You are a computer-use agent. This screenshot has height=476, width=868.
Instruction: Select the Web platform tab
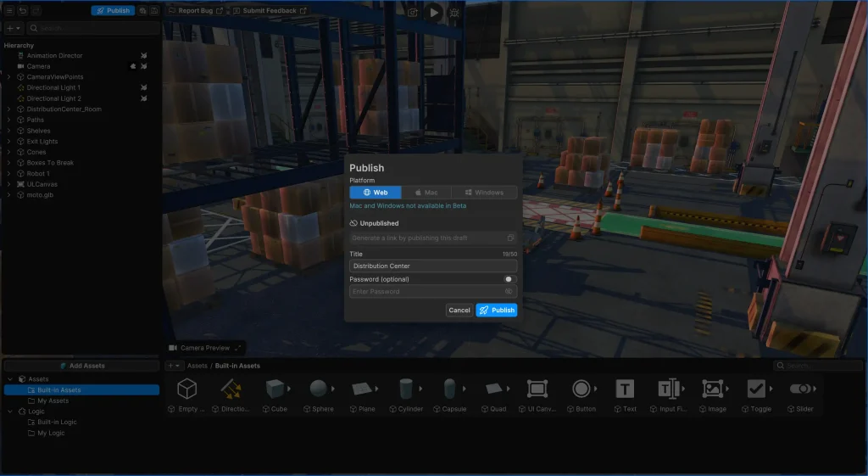coord(376,193)
